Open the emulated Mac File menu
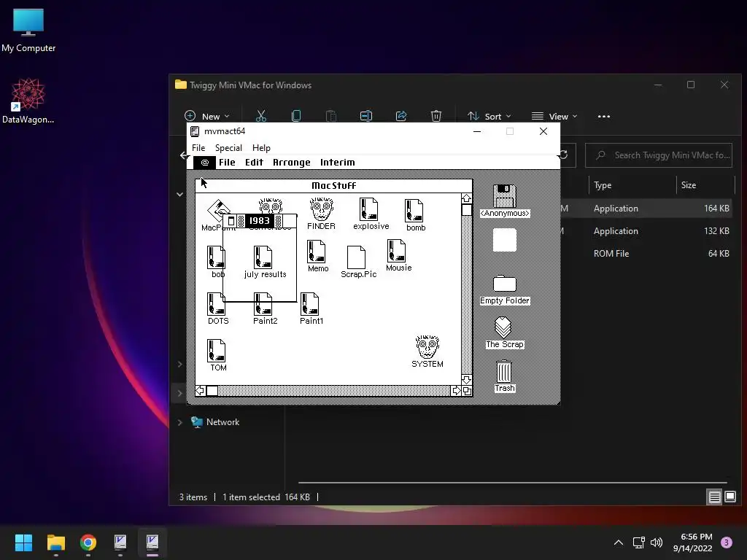The image size is (747, 560). (x=227, y=163)
